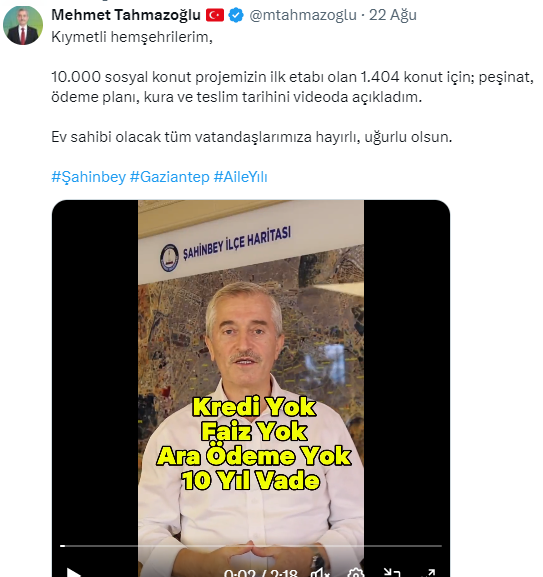The width and height of the screenshot is (543, 577).
Task: Toggle picture-in-picture mini player icon
Action: click(392, 573)
